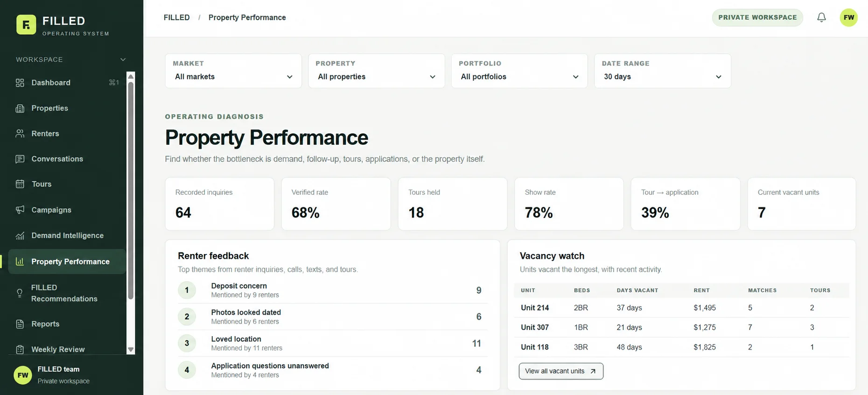Image resolution: width=868 pixels, height=395 pixels.
Task: Open Conversations page
Action: pyautogui.click(x=67, y=159)
